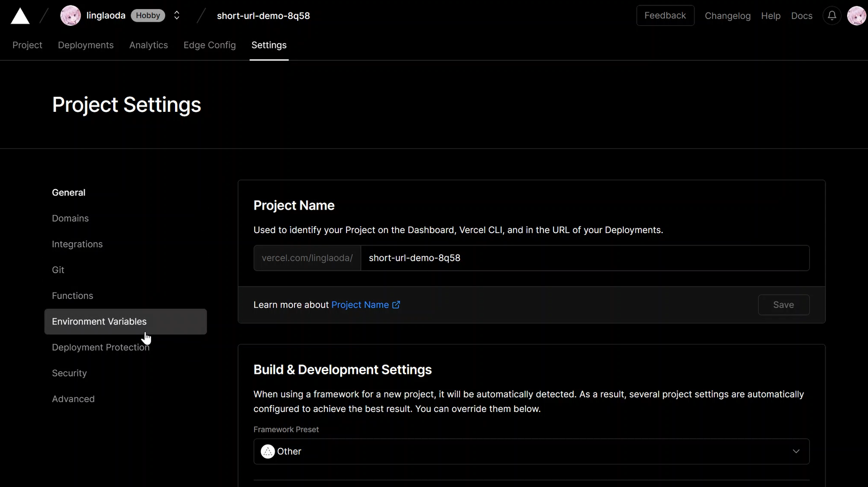This screenshot has width=868, height=487.
Task: Click the Framework Preset dropdown chevron
Action: pos(796,452)
